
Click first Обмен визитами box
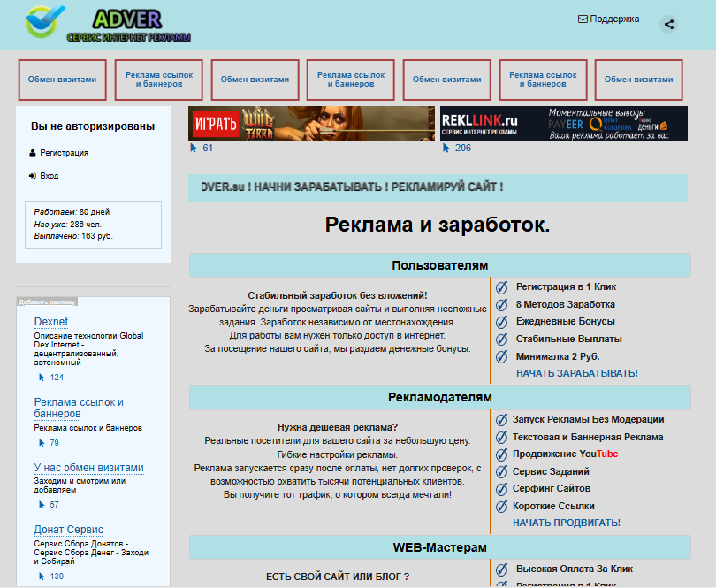point(63,80)
